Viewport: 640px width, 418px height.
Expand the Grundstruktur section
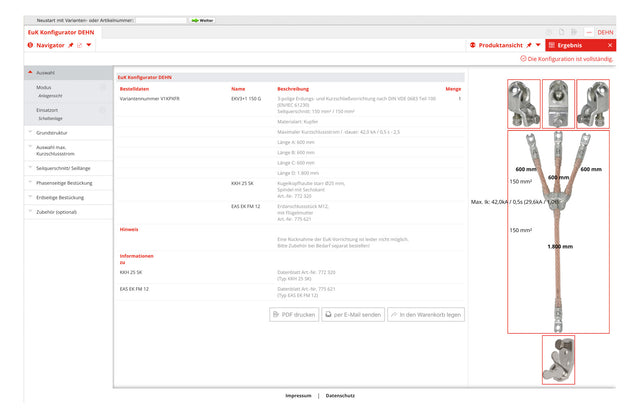click(69, 133)
